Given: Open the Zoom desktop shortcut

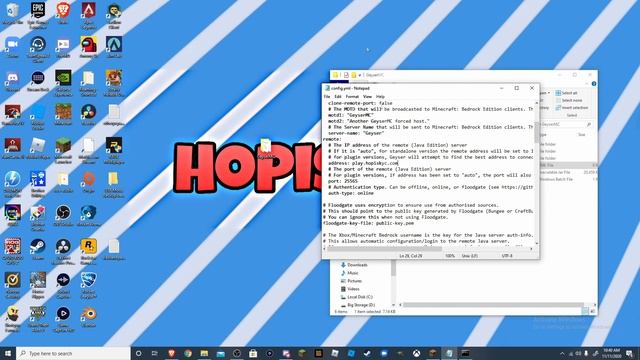Looking at the screenshot, I should (12, 47).
